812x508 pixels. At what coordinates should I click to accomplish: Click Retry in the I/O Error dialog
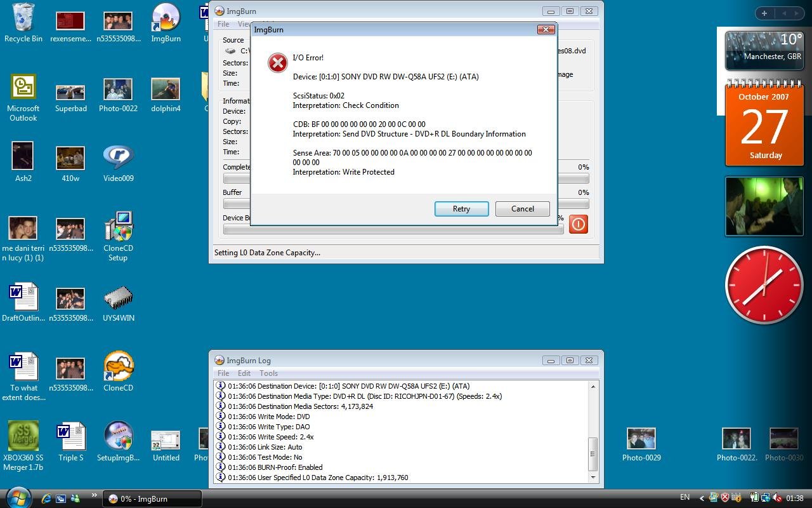461,209
